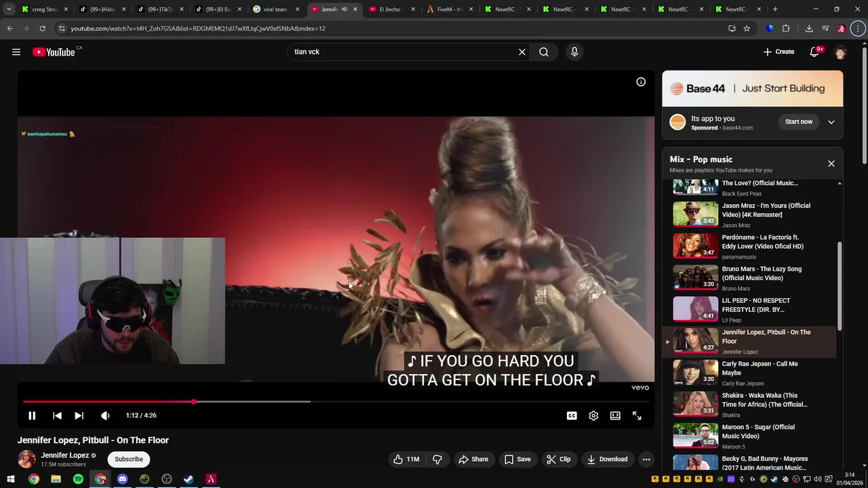Open Jennifer Lopez channel name link
The height and width of the screenshot is (488, 868).
tap(65, 455)
